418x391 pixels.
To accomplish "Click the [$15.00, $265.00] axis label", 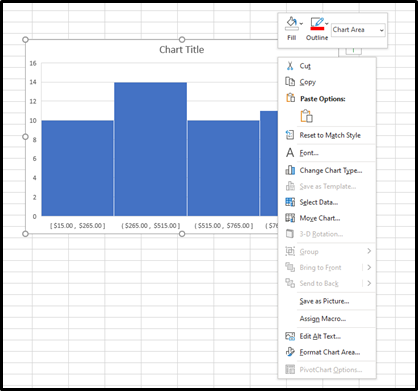I will coord(77,226).
